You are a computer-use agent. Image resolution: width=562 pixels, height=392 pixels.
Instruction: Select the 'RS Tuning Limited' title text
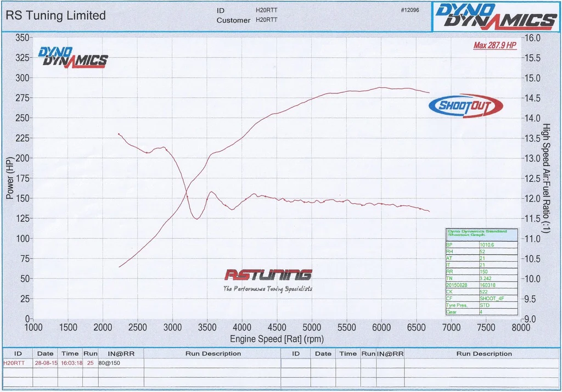click(x=55, y=15)
